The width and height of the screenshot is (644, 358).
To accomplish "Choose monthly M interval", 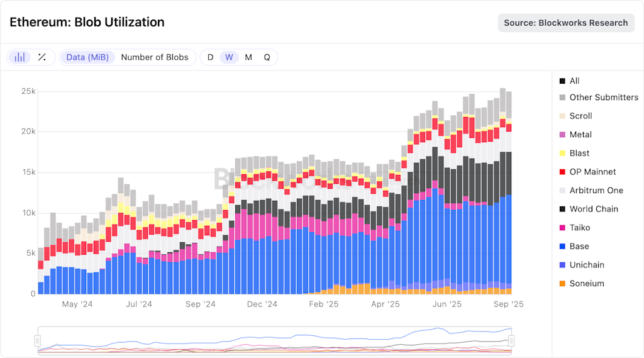I will click(x=248, y=57).
